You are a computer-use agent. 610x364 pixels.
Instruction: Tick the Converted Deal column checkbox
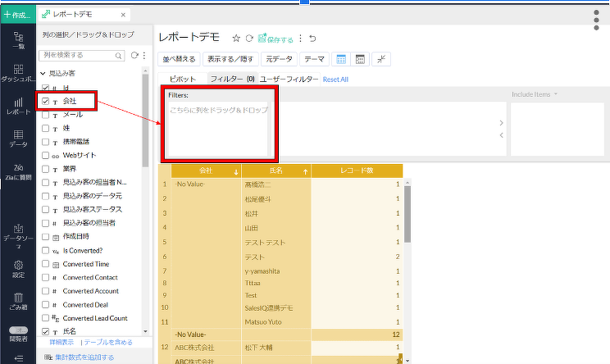(x=47, y=304)
